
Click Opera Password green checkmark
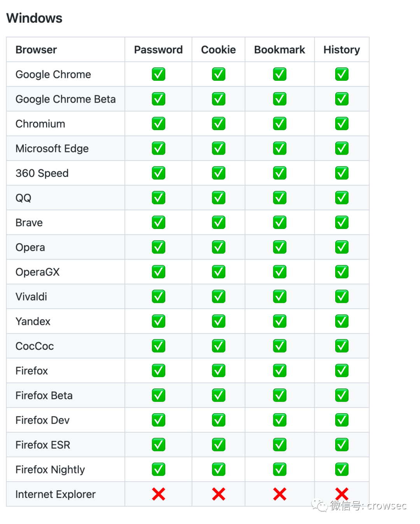point(158,247)
